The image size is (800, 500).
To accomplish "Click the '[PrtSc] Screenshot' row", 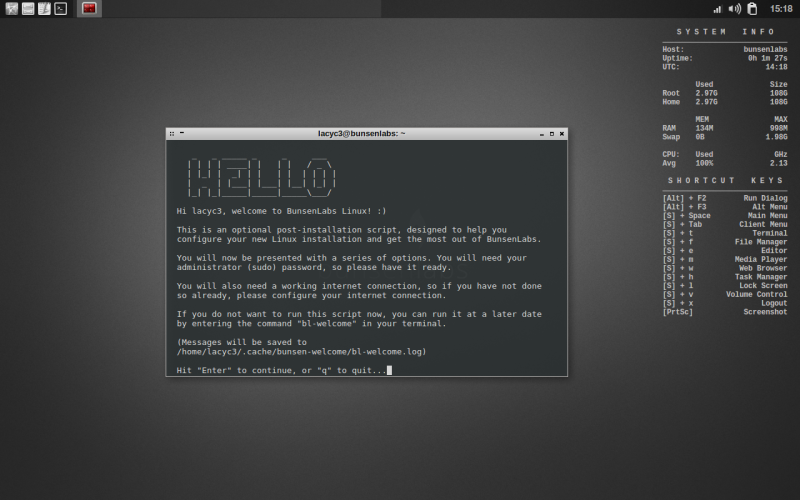I will (724, 312).
